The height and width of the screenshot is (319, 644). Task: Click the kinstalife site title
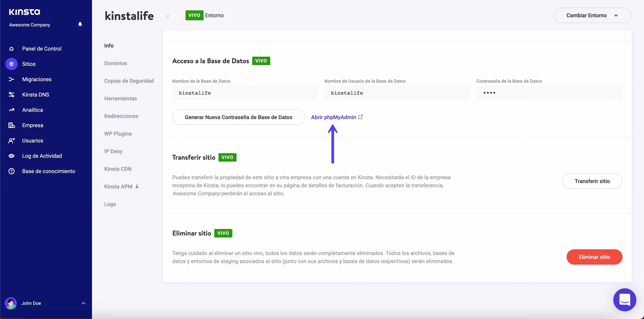(129, 16)
